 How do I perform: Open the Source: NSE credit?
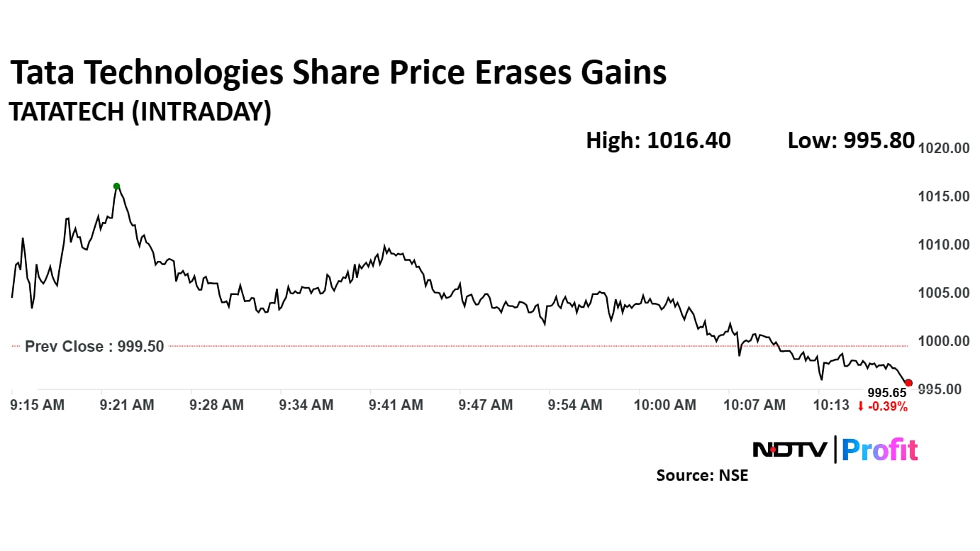(702, 475)
